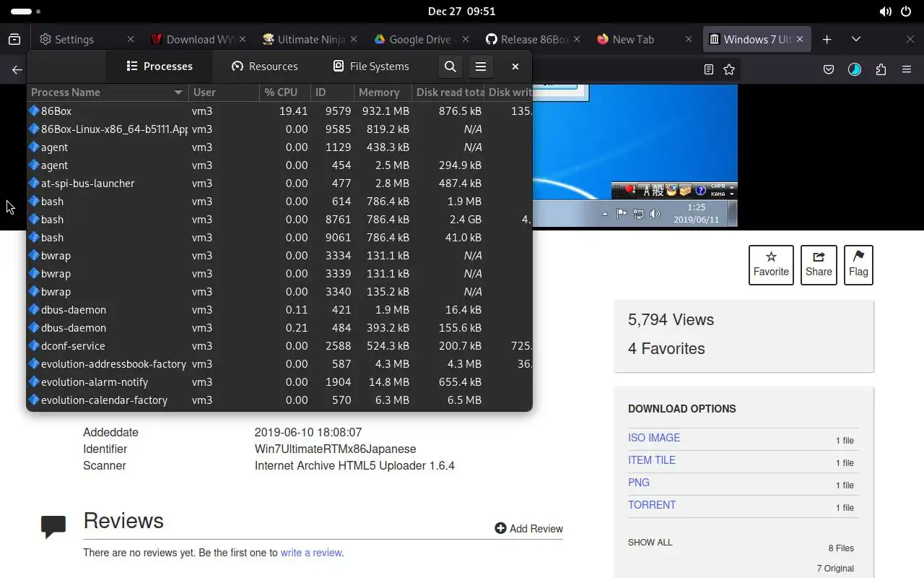Image resolution: width=924 pixels, height=578 pixels.
Task: Open the system monitor search
Action: tap(450, 66)
